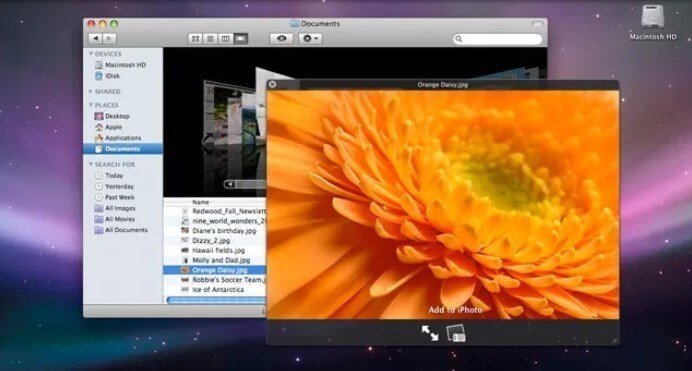The image size is (692, 371).
Task: Click the Finder back arrow
Action: coord(95,39)
